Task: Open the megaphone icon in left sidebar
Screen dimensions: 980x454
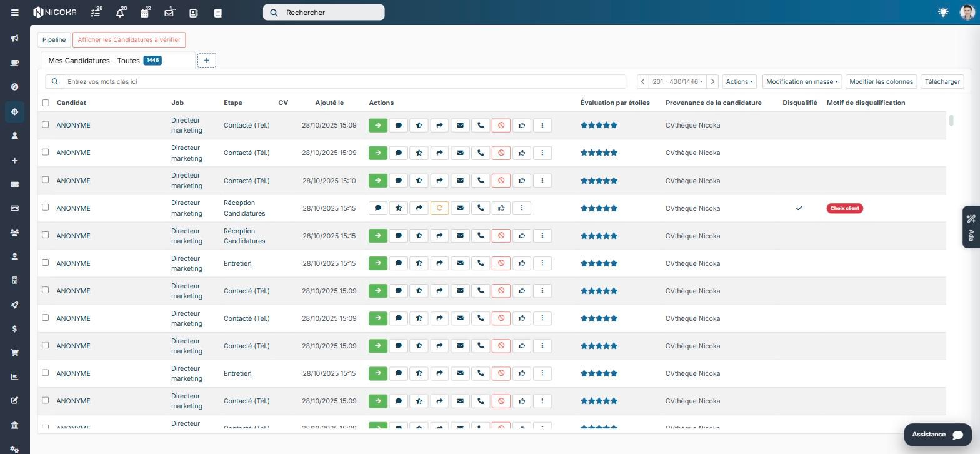Action: [x=14, y=39]
